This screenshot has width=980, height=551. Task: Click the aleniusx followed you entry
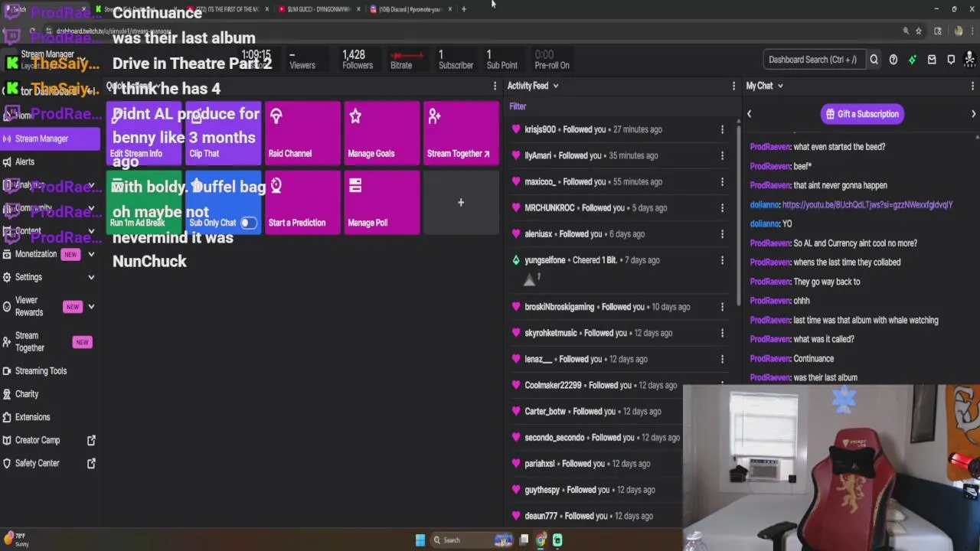[x=617, y=234]
